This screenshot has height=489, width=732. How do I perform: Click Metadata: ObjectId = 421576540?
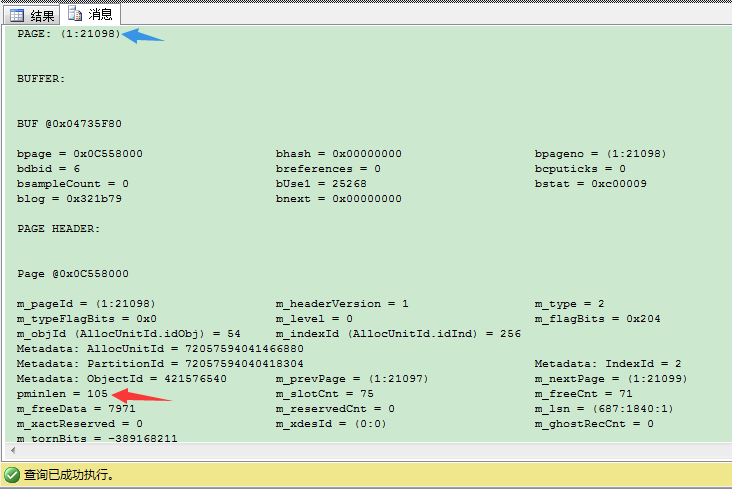click(x=122, y=378)
